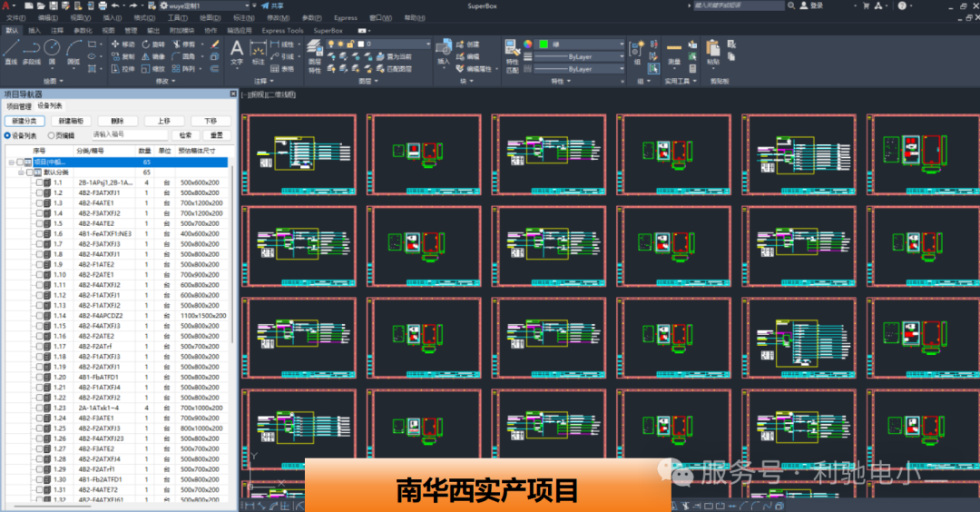Click the 圆角 (Fillet) tool
The height and width of the screenshot is (512, 980).
183,56
